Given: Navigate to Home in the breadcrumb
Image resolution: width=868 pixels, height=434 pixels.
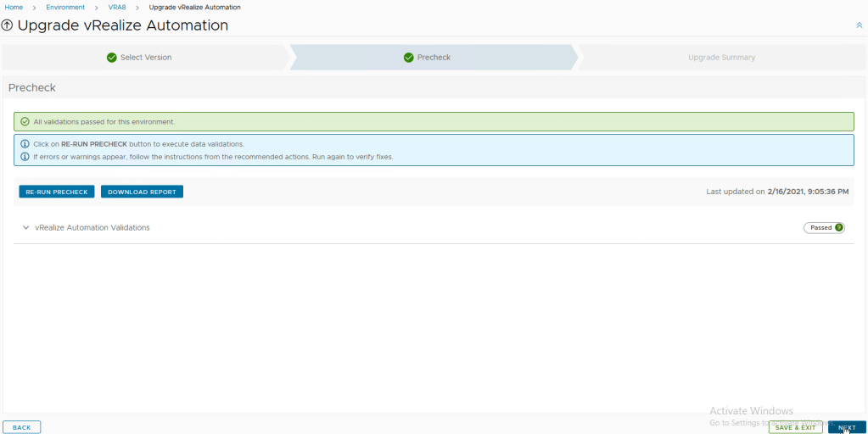Looking at the screenshot, I should point(14,7).
